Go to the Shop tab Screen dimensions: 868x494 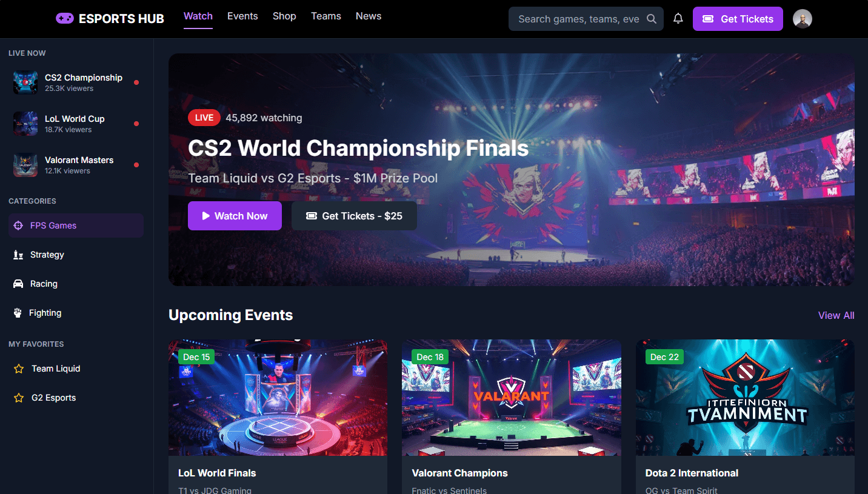(x=284, y=16)
